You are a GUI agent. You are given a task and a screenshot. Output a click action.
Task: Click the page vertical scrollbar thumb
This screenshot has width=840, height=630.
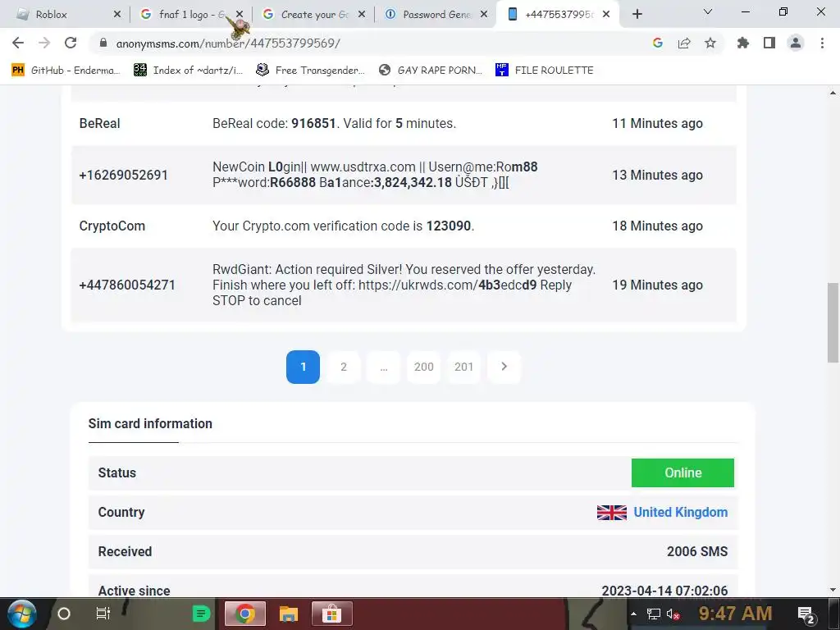833,323
